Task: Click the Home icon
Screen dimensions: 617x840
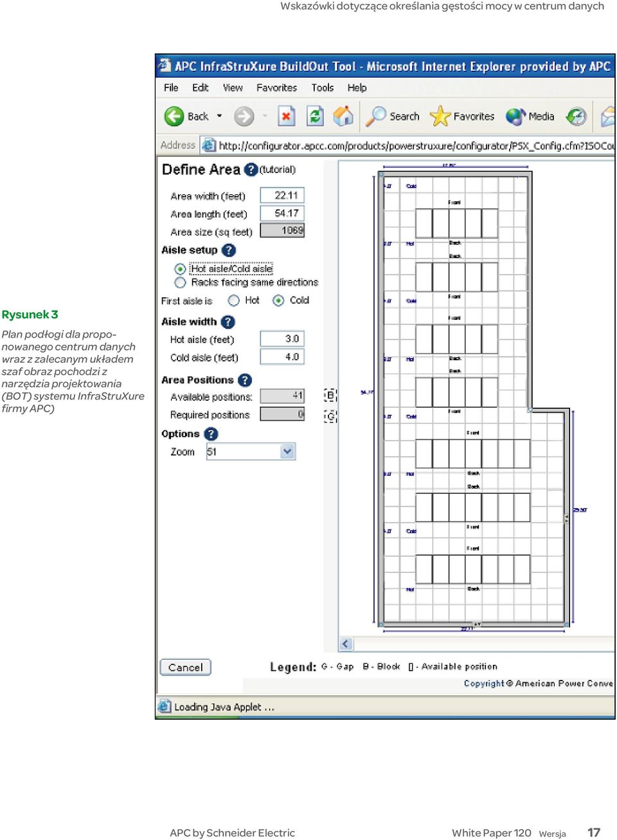Action: pyautogui.click(x=343, y=116)
